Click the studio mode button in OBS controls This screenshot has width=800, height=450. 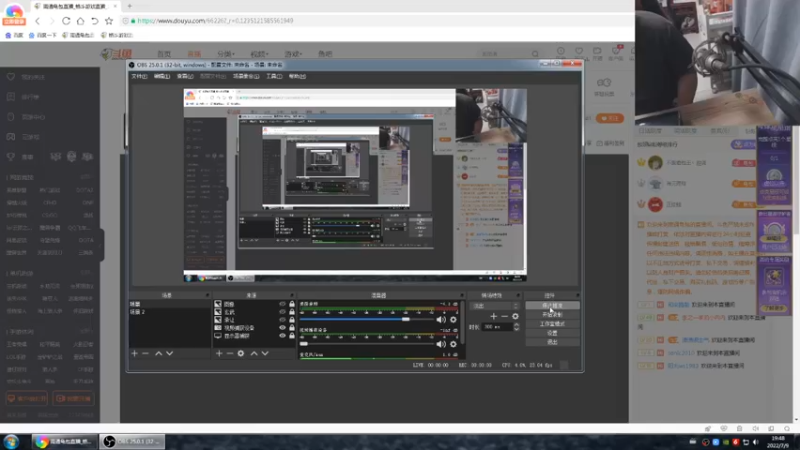553,324
